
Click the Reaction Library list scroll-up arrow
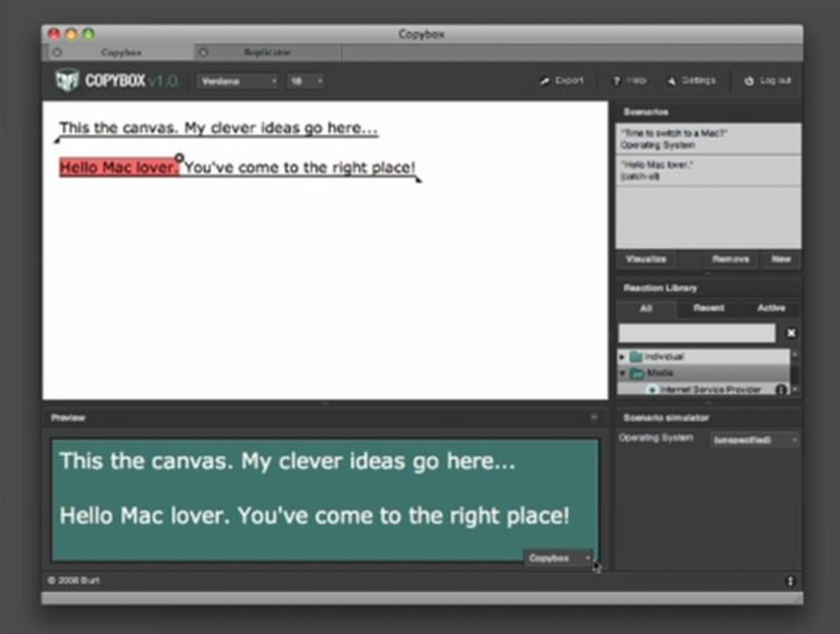[x=794, y=354]
